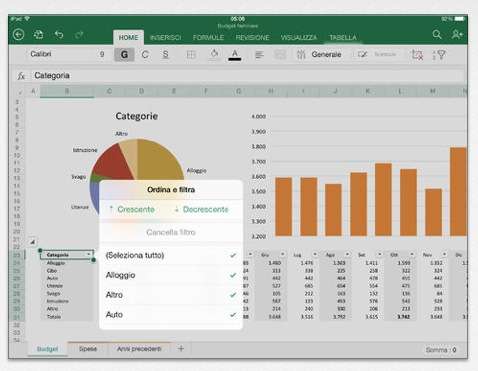The width and height of the screenshot is (478, 371).
Task: Toggle the (Seleziona tutto) option
Action: coord(171,256)
